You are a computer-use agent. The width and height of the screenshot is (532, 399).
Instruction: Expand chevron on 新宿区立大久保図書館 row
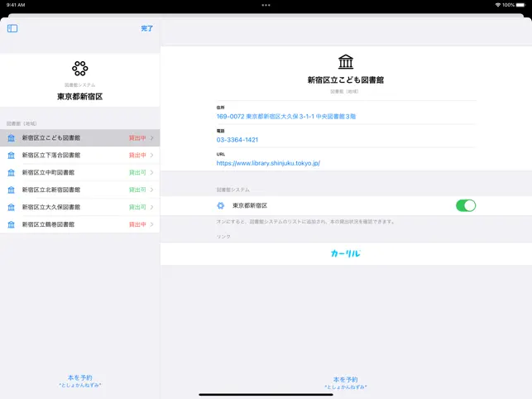[151, 207]
